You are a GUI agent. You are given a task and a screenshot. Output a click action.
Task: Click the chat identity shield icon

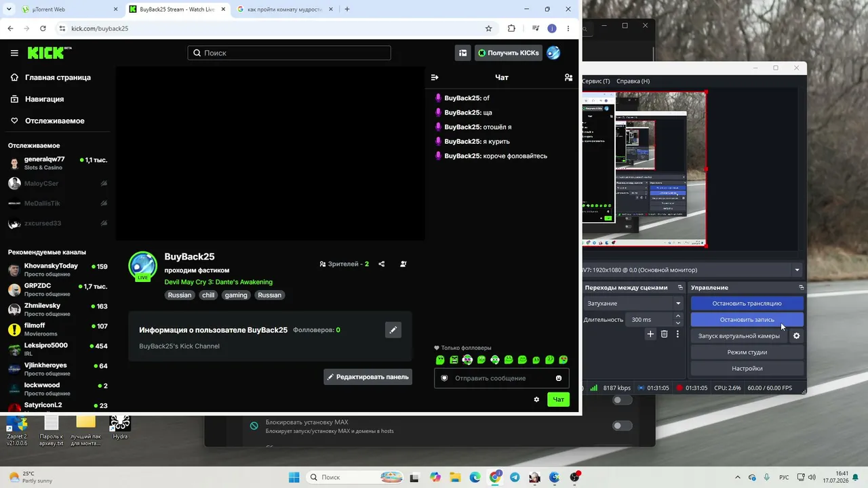click(445, 378)
